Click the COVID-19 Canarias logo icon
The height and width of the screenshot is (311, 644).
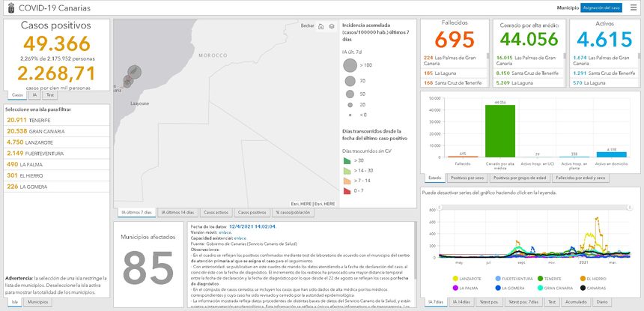9,7
